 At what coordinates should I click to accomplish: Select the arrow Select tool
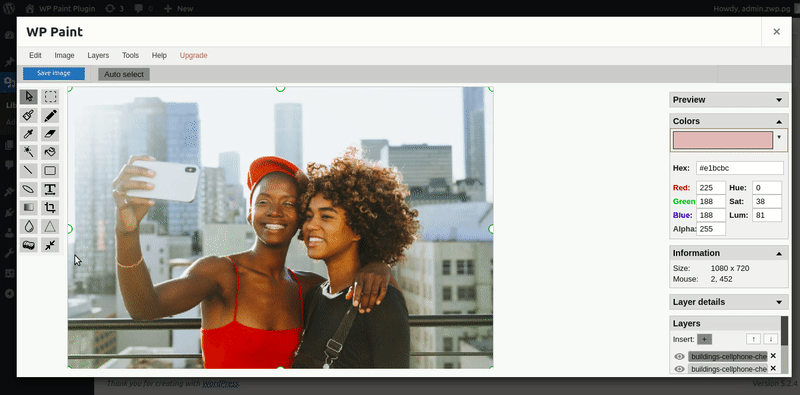coord(29,97)
